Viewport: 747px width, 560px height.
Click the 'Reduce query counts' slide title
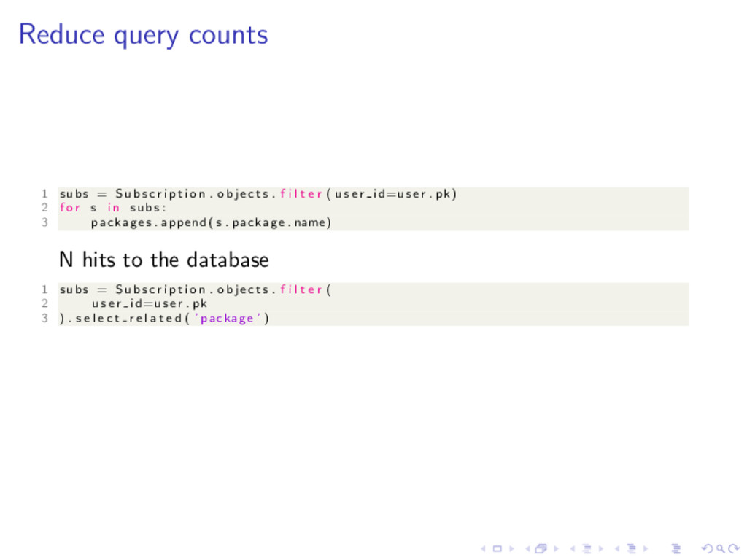(x=144, y=35)
